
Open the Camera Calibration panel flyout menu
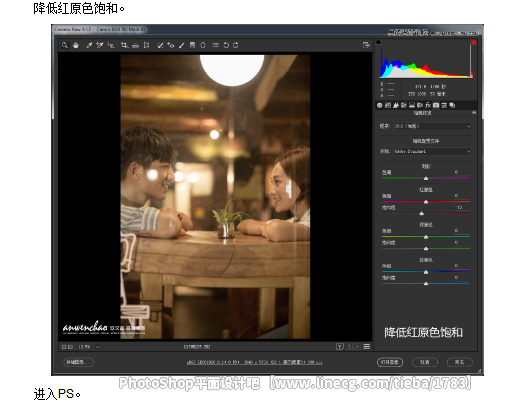(474, 113)
